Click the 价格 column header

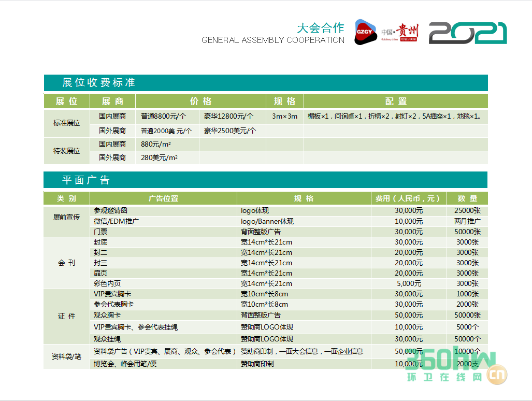point(200,101)
